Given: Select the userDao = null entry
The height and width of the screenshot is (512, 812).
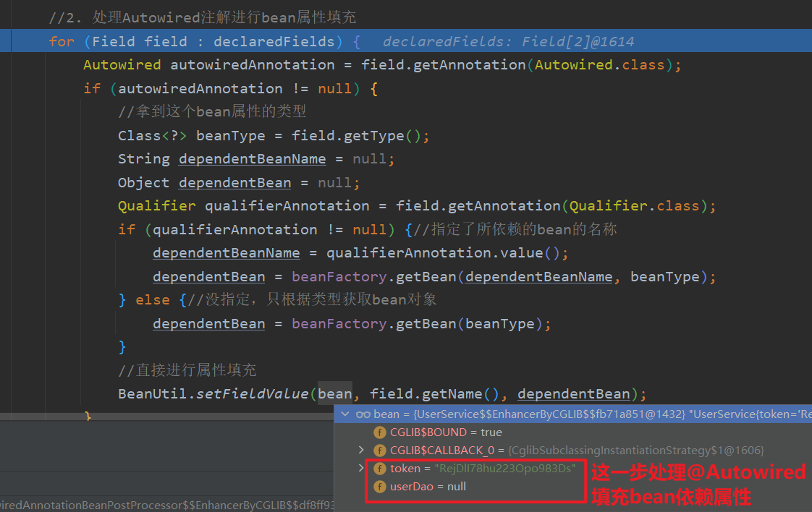Looking at the screenshot, I should click(x=428, y=487).
